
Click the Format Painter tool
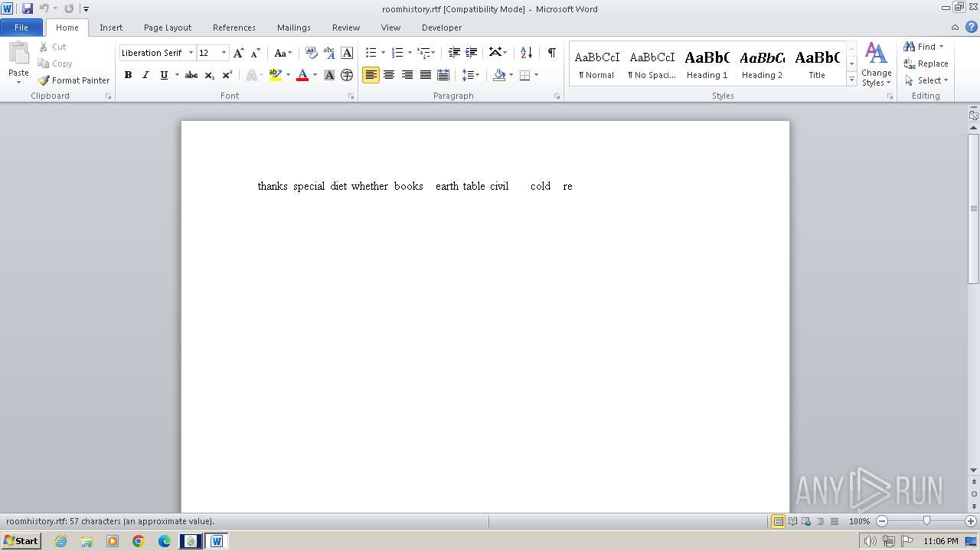(73, 80)
